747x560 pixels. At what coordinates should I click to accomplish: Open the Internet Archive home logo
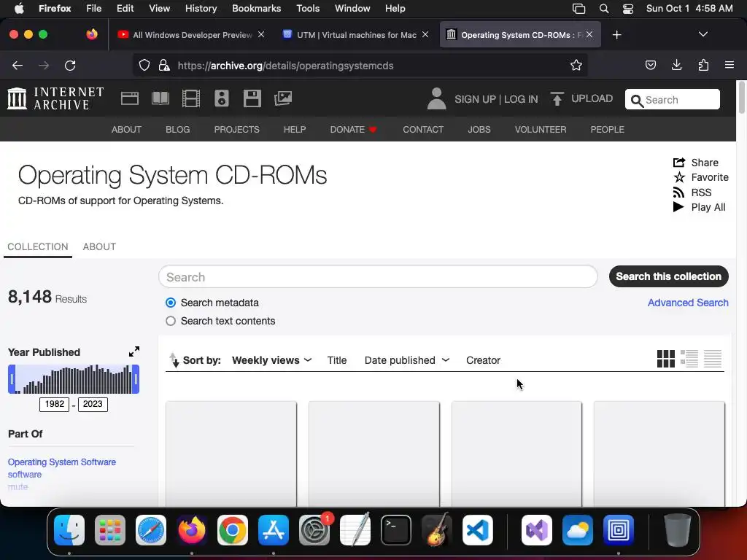click(x=55, y=98)
